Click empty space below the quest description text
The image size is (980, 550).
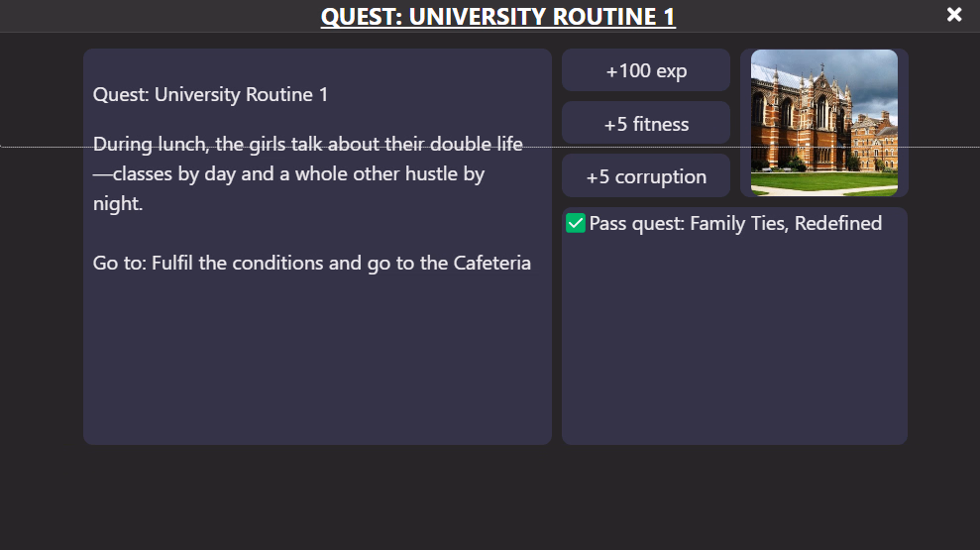[317, 363]
